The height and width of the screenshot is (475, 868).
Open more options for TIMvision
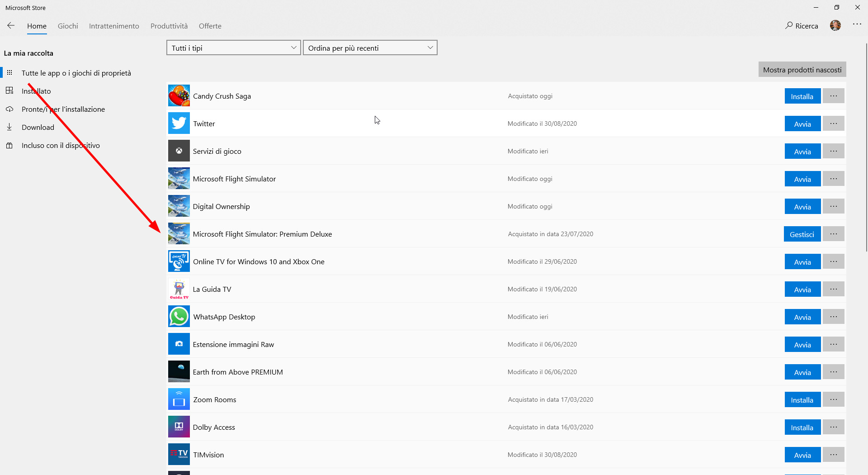834,455
